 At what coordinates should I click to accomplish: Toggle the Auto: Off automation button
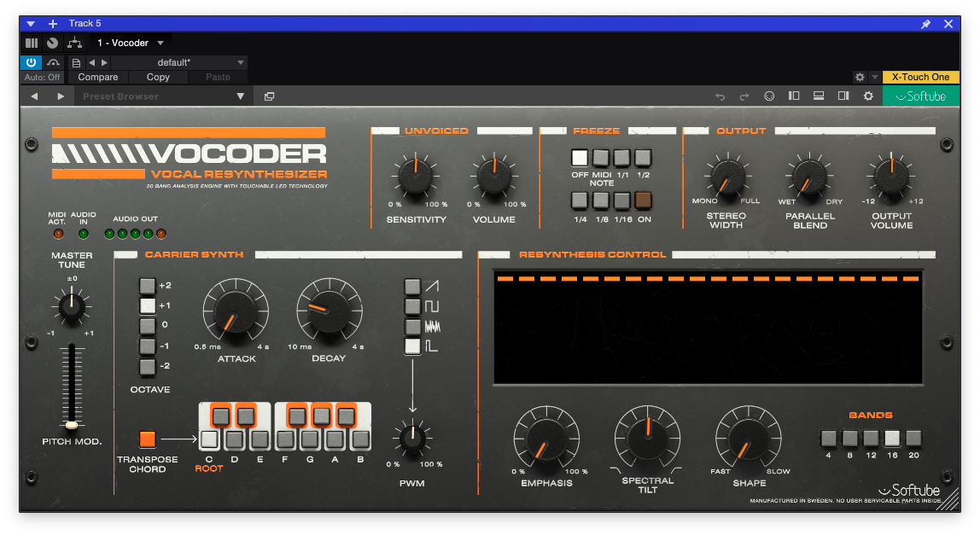(43, 77)
